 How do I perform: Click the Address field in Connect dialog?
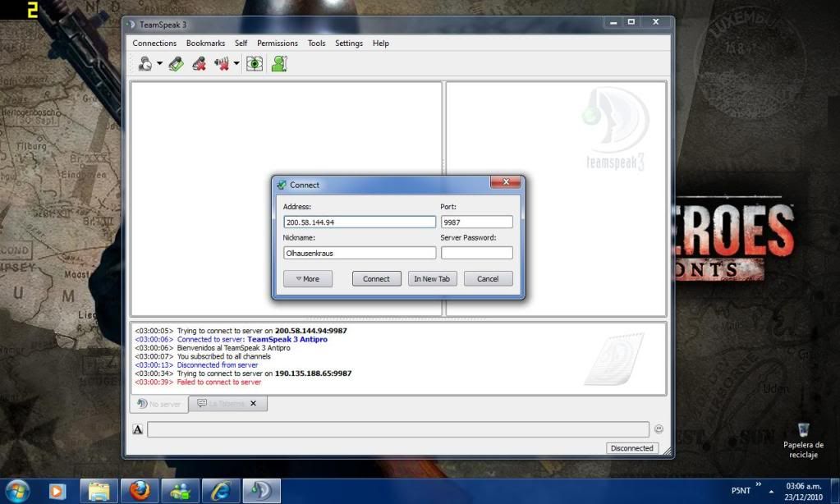pyautogui.click(x=360, y=222)
